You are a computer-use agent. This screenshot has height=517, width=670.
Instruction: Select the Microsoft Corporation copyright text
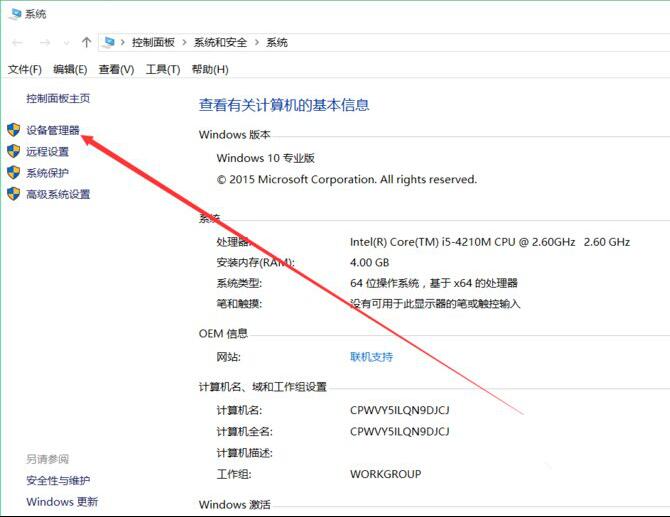[x=347, y=179]
